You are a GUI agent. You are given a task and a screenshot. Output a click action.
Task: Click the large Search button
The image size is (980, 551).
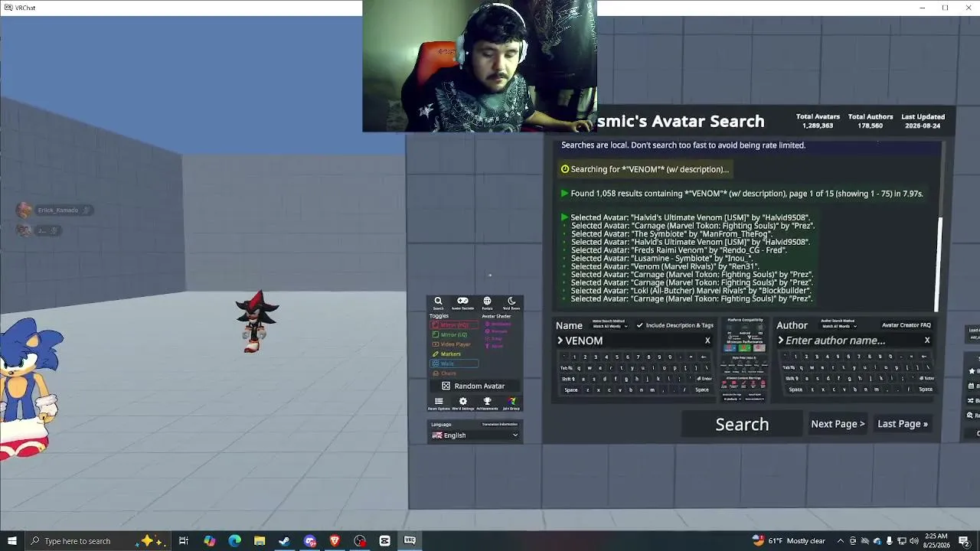click(742, 424)
